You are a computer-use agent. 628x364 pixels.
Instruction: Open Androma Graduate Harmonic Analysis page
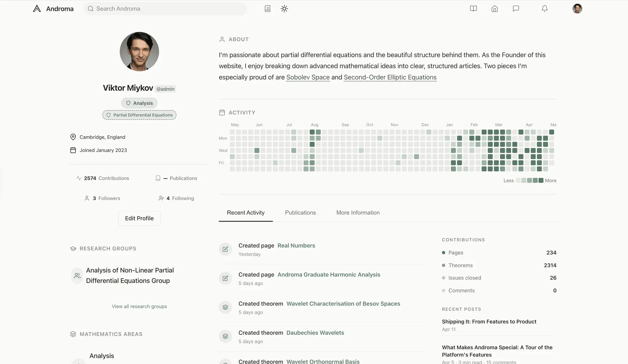329,275
